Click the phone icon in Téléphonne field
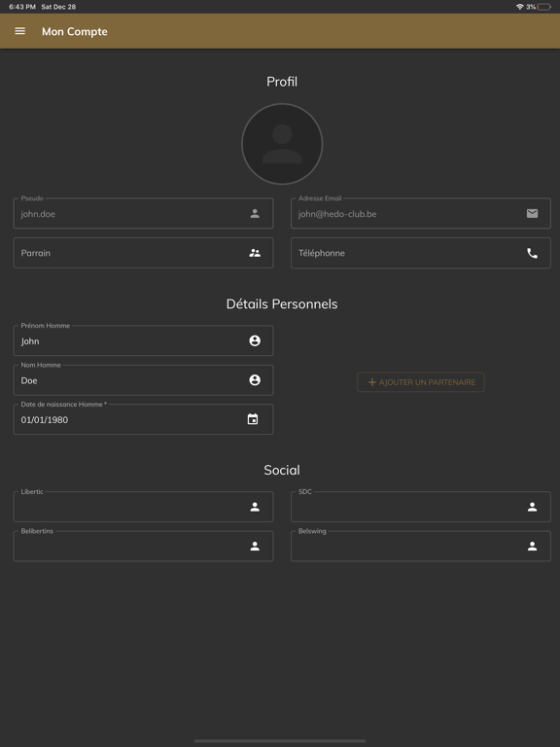This screenshot has height=747, width=560. (x=533, y=253)
